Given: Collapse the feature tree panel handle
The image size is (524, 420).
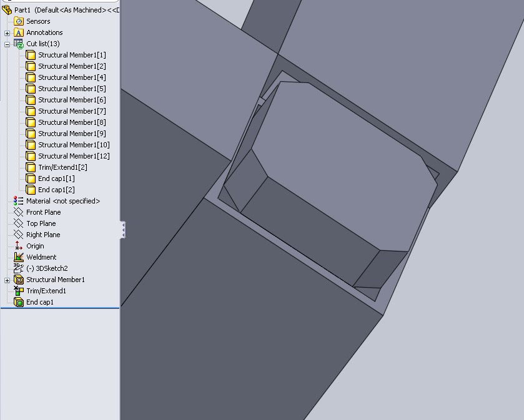Looking at the screenshot, I should click(123, 230).
